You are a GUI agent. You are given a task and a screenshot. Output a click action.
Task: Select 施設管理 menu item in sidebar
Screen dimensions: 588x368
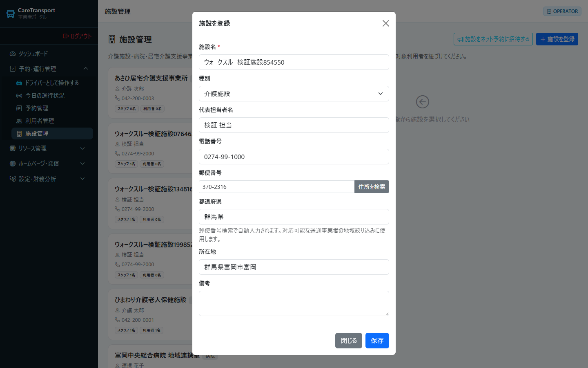(52, 134)
